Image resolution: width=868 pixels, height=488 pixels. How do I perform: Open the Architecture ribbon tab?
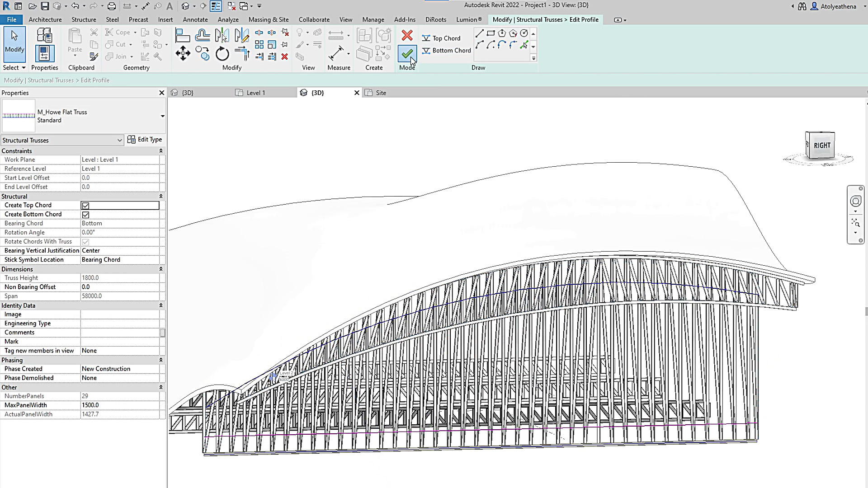pyautogui.click(x=45, y=19)
